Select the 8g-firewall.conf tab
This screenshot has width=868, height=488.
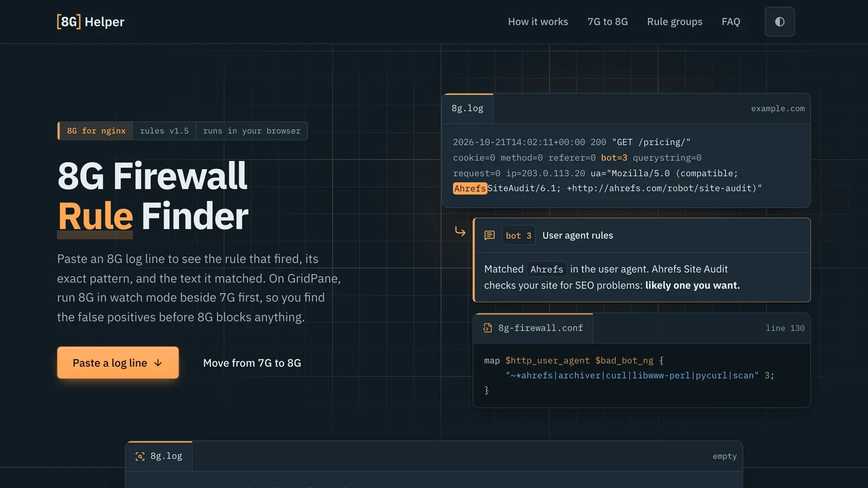pos(533,328)
